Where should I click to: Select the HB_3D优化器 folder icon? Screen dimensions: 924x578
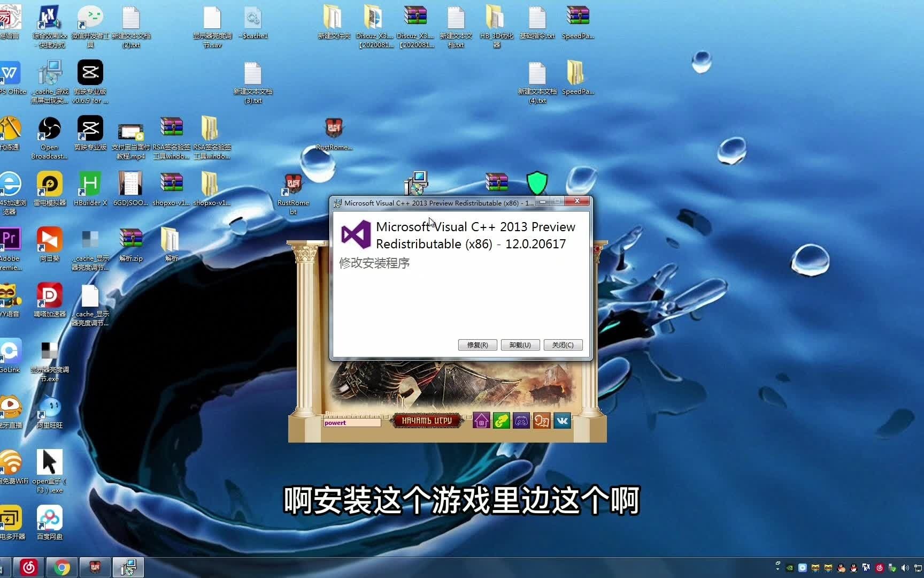496,26
